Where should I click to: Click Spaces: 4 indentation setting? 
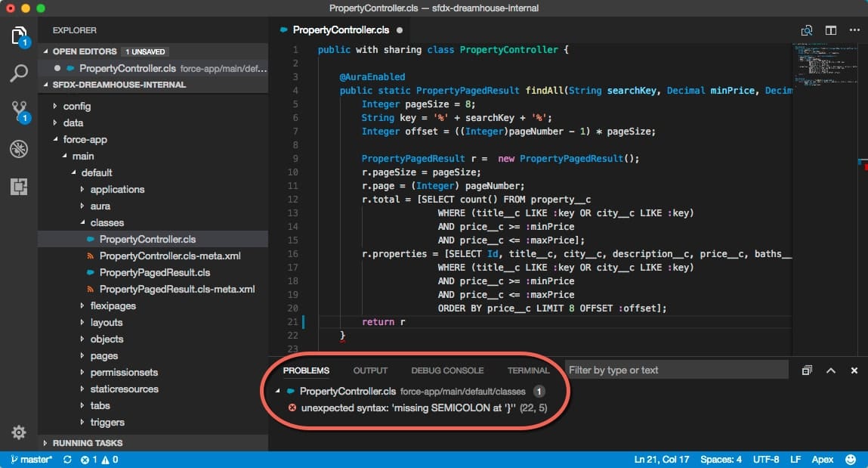click(x=721, y=460)
